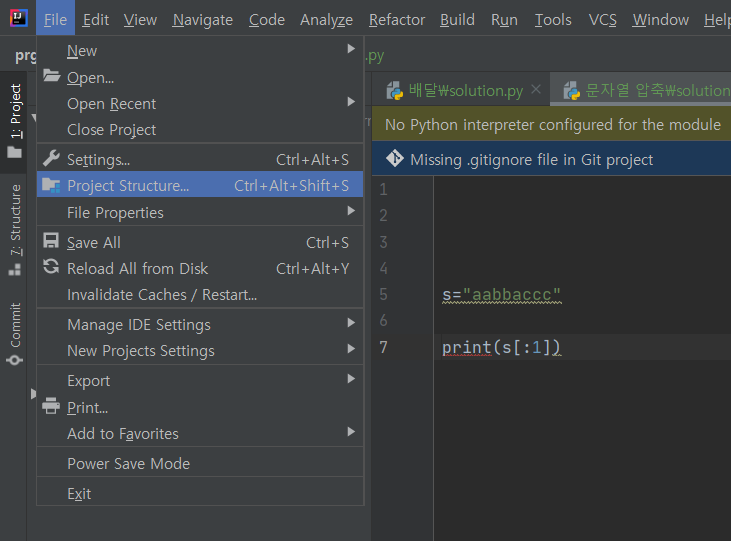Open the Code menu
731x541 pixels.
click(x=267, y=20)
